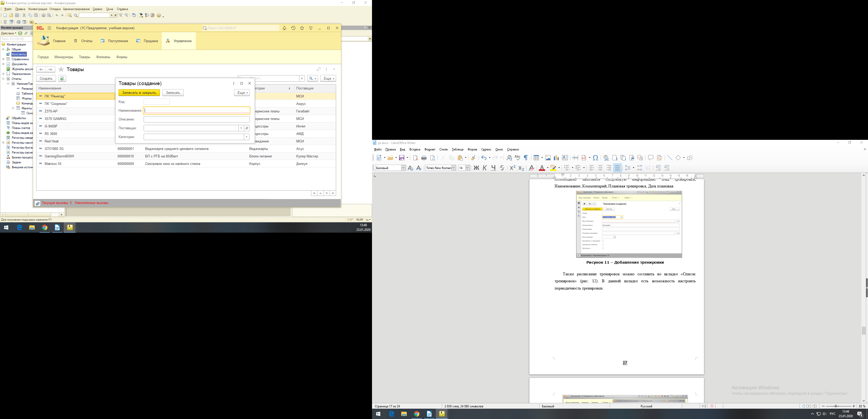Image resolution: width=868 pixels, height=419 pixels.
Task: Toggle superscript in Writer toolbar
Action: pyautogui.click(x=513, y=168)
